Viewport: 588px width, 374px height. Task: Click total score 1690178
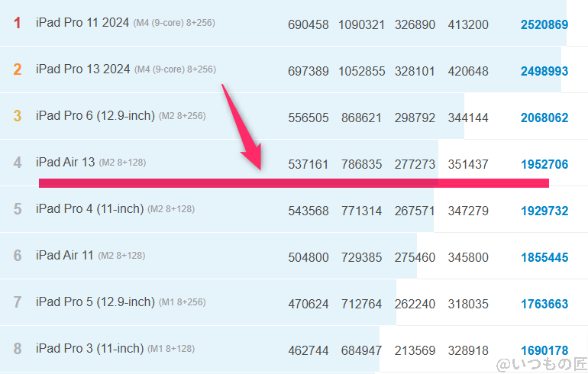[x=544, y=350]
